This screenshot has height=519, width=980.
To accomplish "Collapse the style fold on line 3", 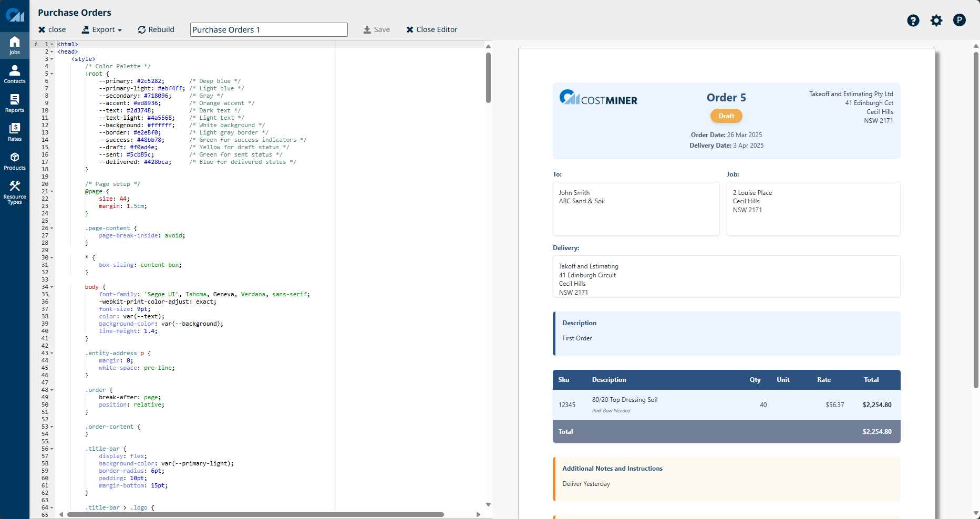I will coord(51,59).
